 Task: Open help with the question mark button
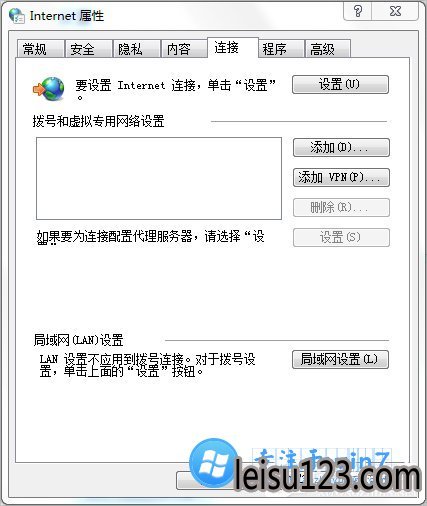[358, 12]
